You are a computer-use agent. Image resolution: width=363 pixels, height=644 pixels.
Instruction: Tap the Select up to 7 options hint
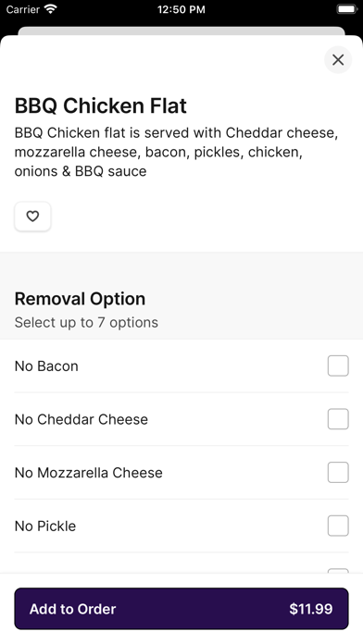(x=86, y=322)
